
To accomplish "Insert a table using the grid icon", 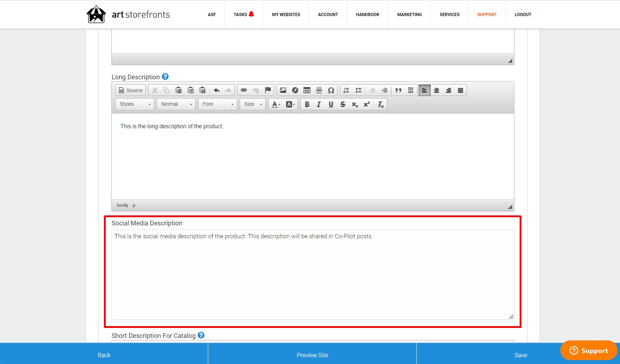I will coord(307,90).
